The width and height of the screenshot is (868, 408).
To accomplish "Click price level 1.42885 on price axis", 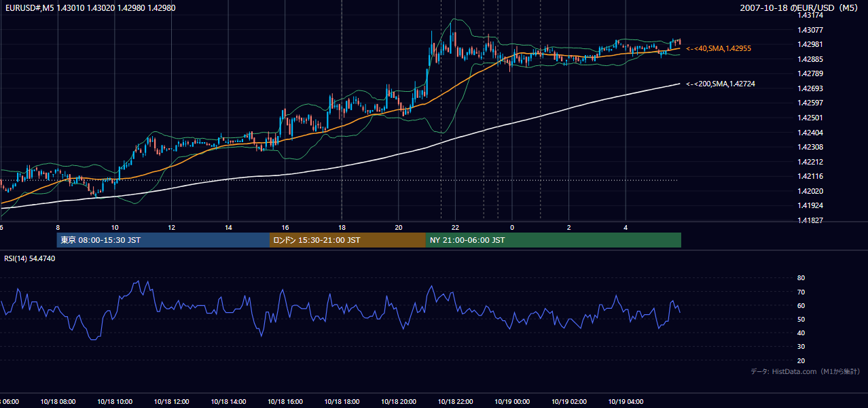I will pos(810,59).
